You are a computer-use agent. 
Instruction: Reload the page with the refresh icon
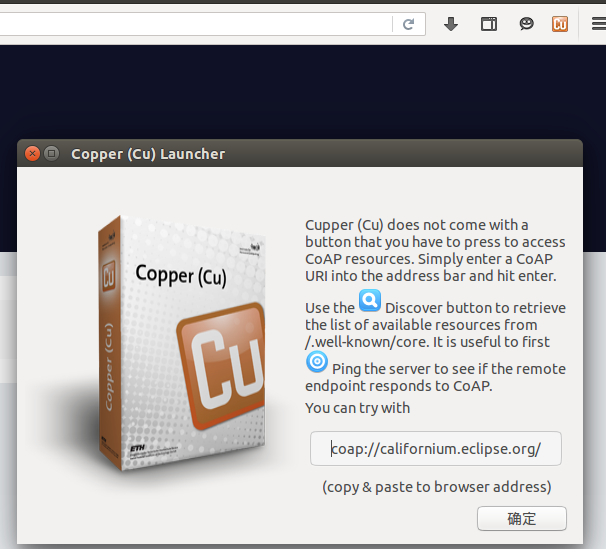pyautogui.click(x=409, y=24)
